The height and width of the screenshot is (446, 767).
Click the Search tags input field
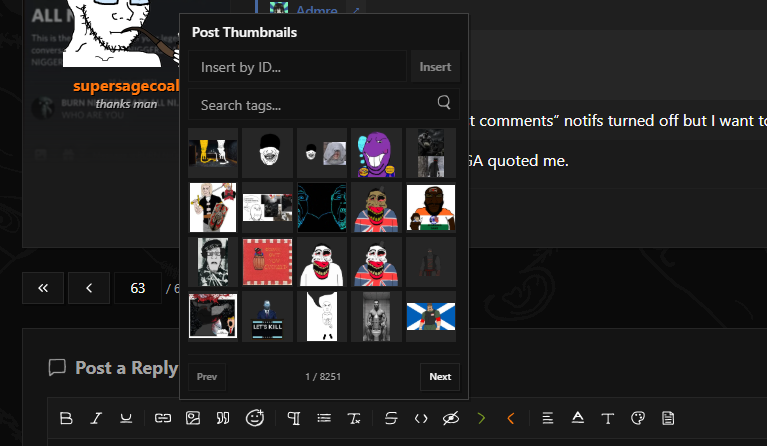coord(314,105)
